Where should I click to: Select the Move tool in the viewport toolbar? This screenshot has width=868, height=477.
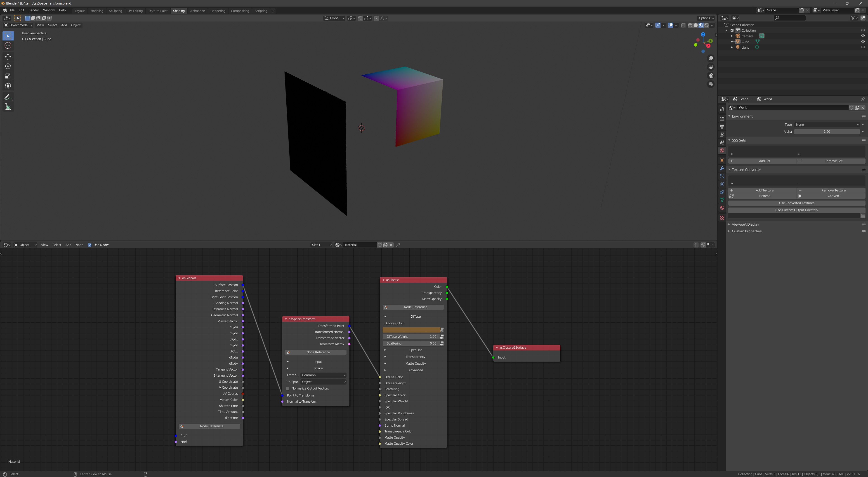pos(8,57)
